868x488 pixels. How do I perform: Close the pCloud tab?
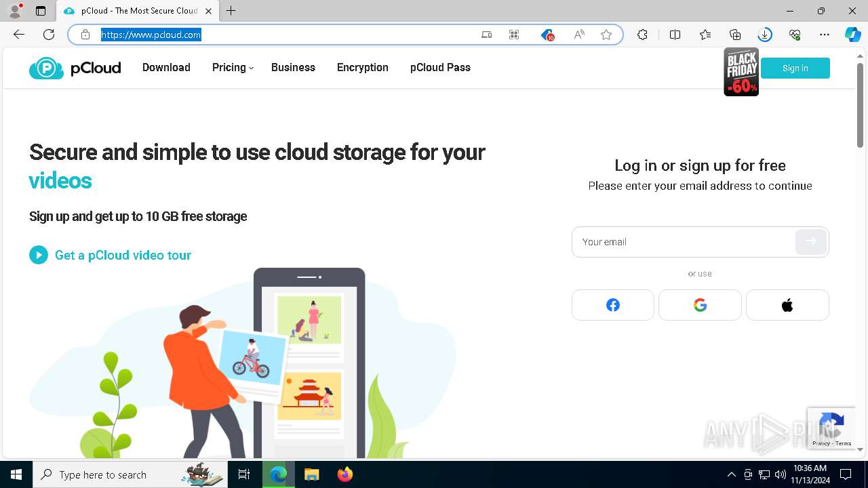click(208, 11)
